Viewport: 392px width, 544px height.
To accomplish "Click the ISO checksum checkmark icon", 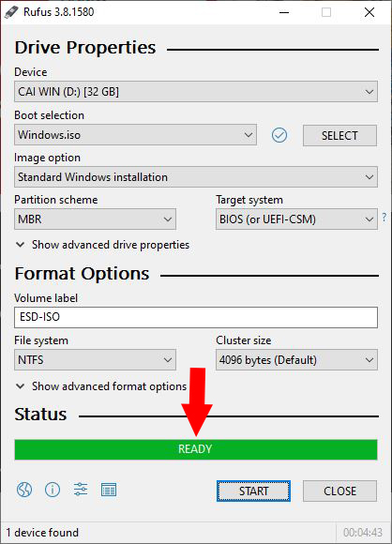I will [x=279, y=135].
